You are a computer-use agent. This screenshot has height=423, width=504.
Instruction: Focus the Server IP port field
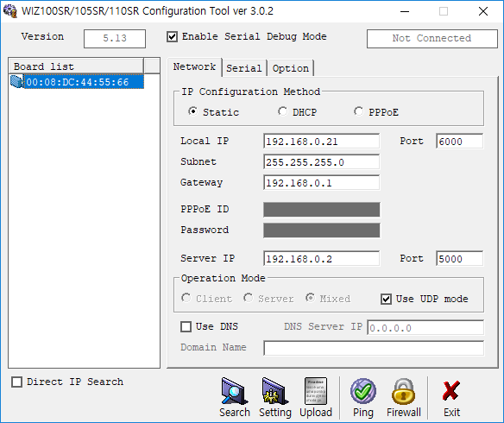pyautogui.click(x=460, y=259)
